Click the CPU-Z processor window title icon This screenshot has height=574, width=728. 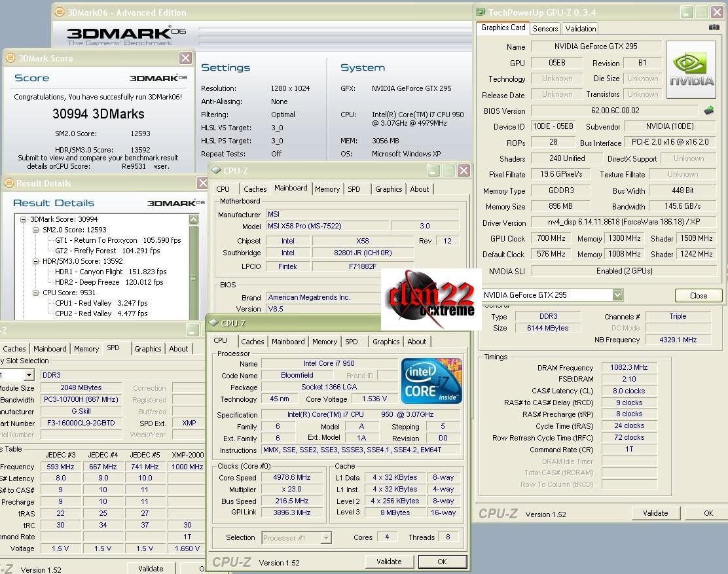coord(213,323)
